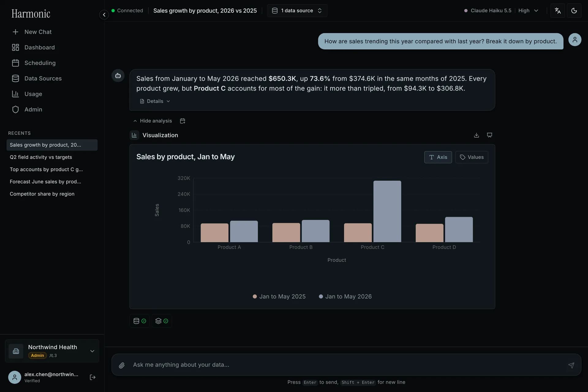Viewport: 588px width, 392px height.
Task: Change the Claude Haiku 5.5 model dropdown
Action: tap(501, 10)
